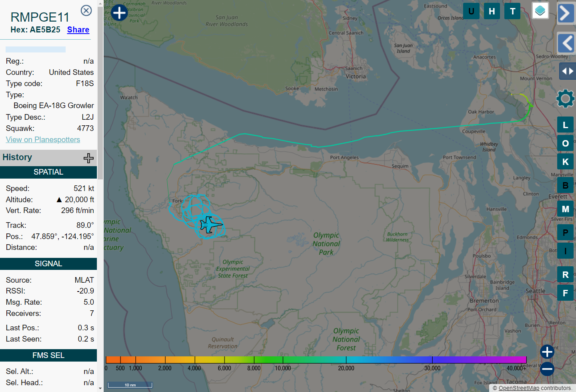Image resolution: width=576 pixels, height=392 pixels.
Task: Click the altitude value 20,000 ft
Action: click(x=75, y=200)
